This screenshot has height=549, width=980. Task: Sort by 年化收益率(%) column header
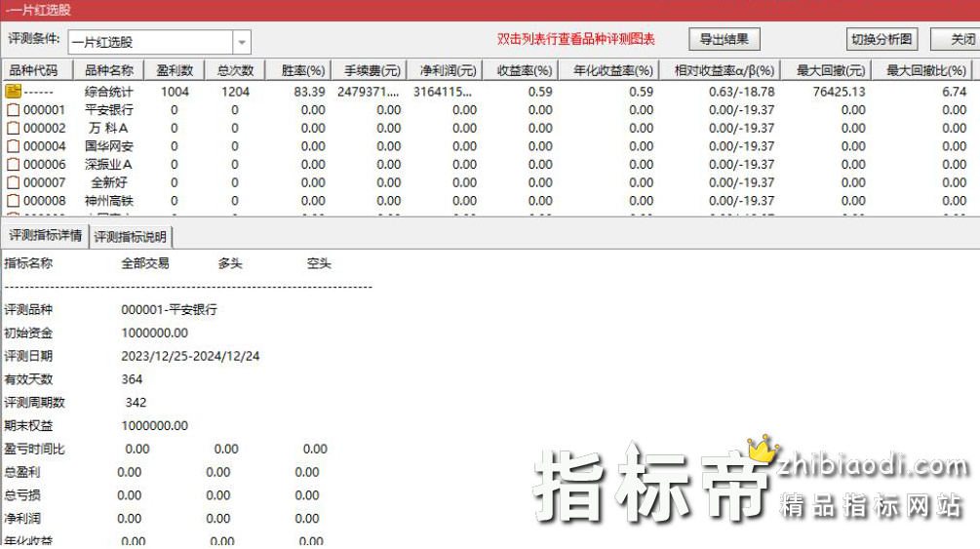[x=608, y=70]
